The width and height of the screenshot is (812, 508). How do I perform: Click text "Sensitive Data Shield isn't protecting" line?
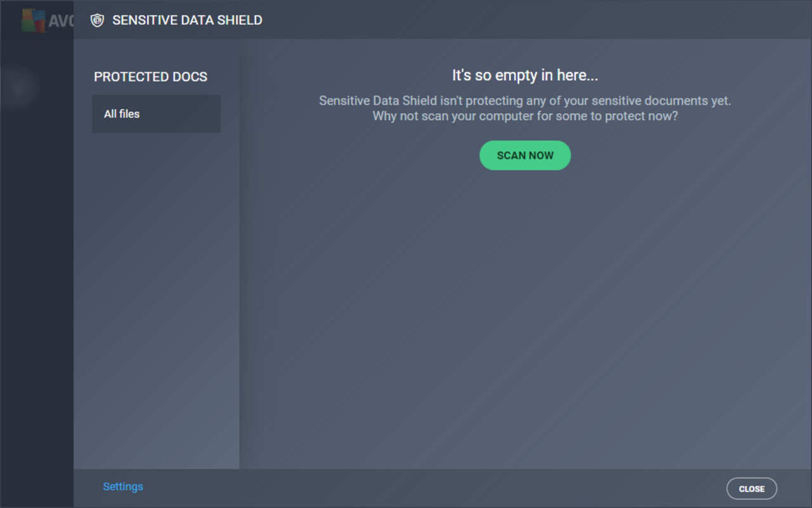525,100
